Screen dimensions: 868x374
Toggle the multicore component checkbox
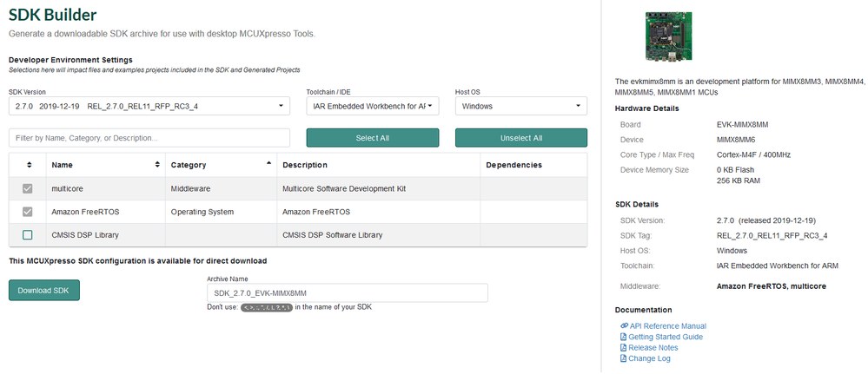coord(28,188)
